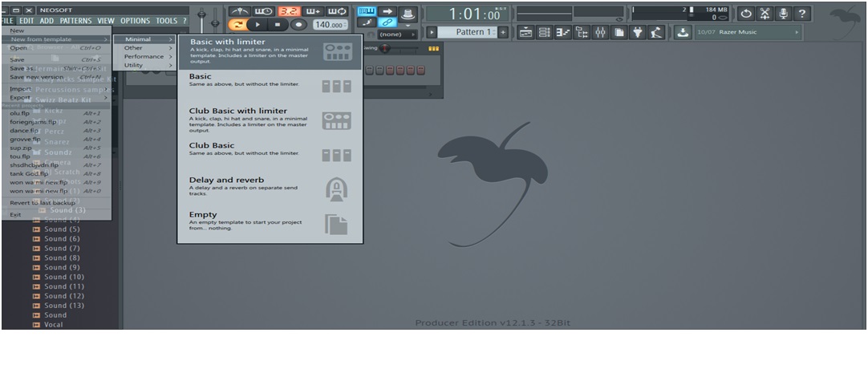Open the OPTIONS menu

tap(135, 21)
